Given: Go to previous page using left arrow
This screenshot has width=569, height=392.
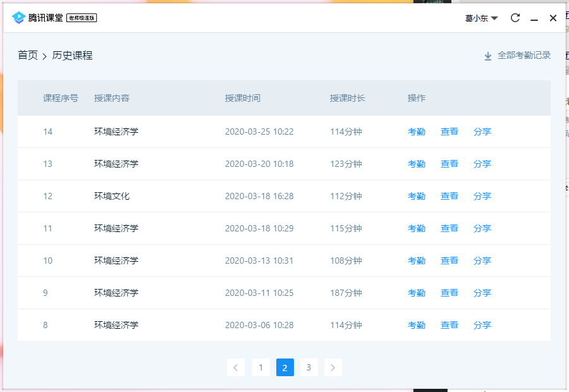Looking at the screenshot, I should coord(236,367).
